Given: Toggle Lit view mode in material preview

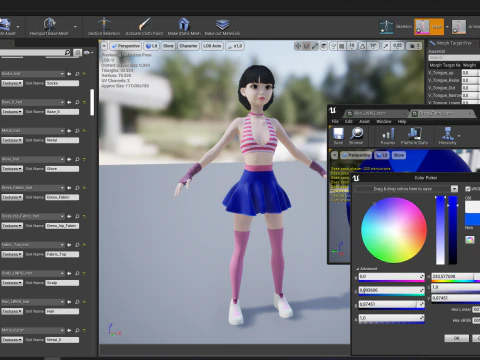Looking at the screenshot, I should pos(382,155).
